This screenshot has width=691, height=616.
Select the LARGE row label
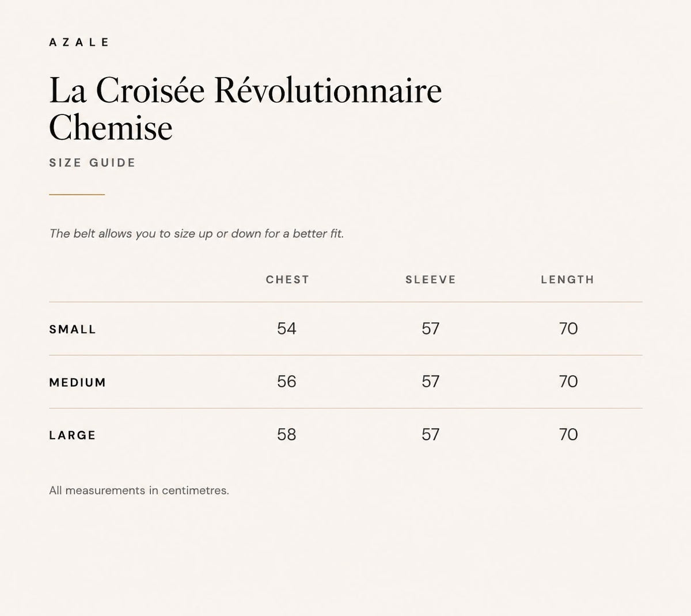73,435
